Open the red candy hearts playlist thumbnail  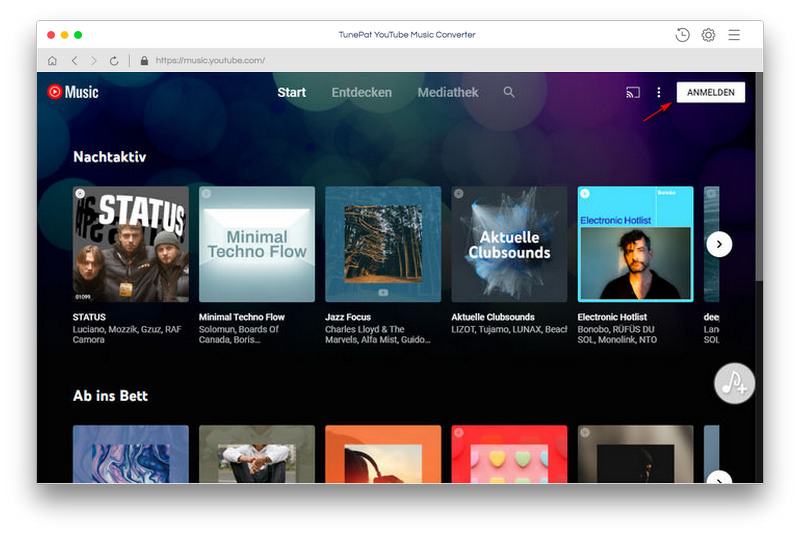tap(509, 454)
